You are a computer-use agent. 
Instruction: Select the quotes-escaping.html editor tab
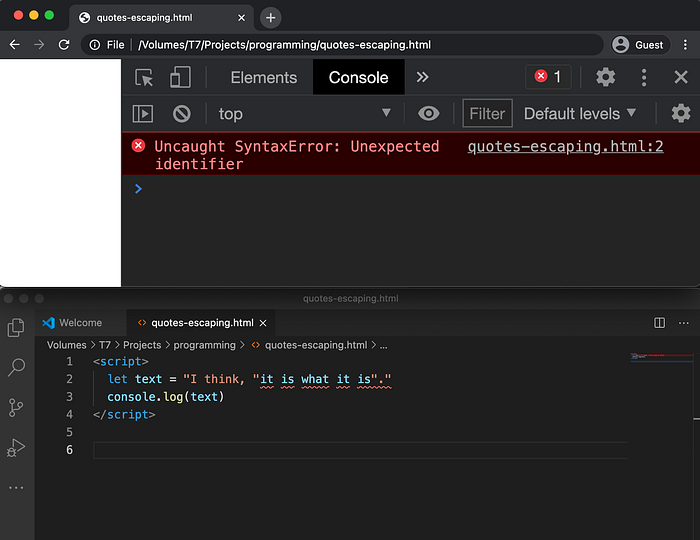[202, 323]
